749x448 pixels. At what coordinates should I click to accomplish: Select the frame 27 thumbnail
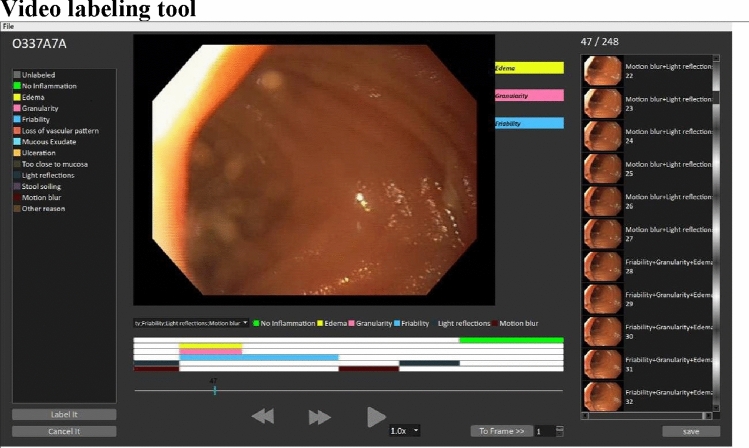(602, 234)
